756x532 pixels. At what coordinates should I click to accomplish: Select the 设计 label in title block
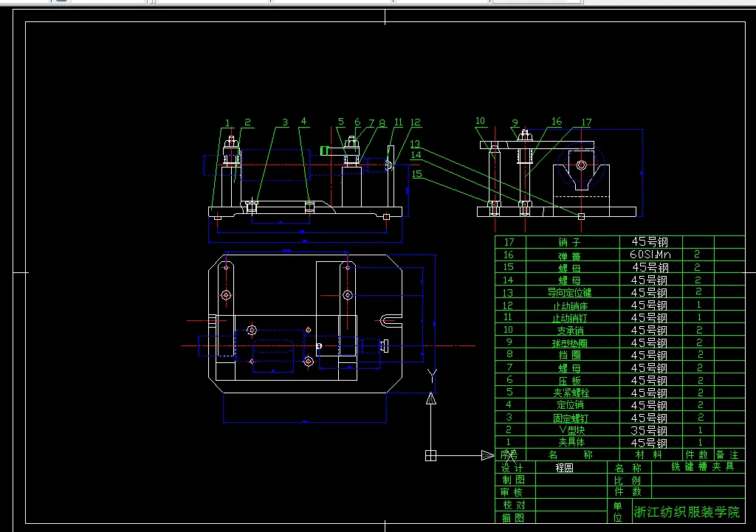(512, 468)
